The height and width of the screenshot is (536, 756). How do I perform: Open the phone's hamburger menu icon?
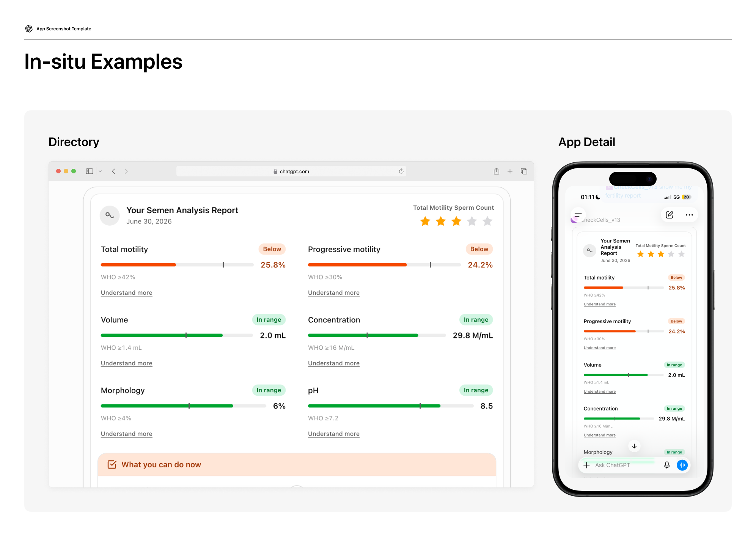pos(578,215)
